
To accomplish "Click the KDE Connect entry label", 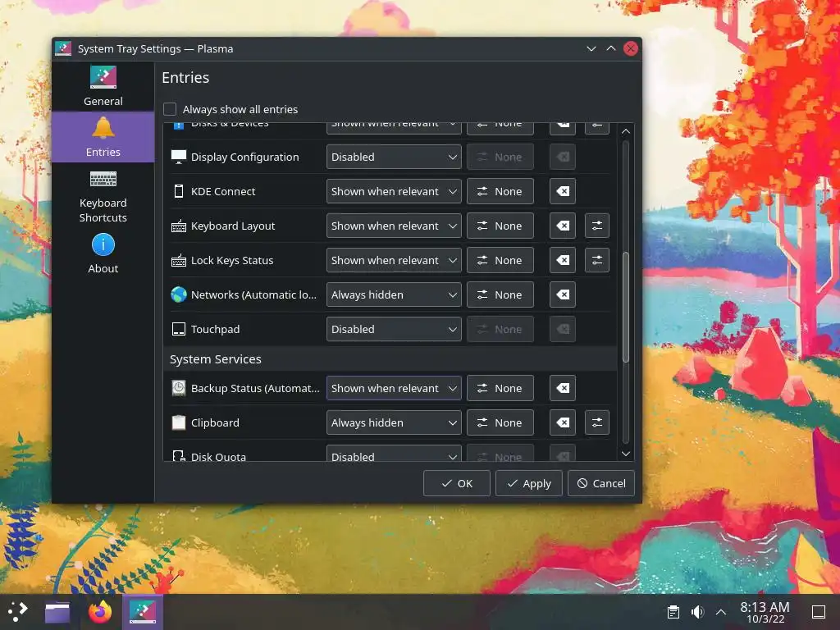I will tap(223, 191).
